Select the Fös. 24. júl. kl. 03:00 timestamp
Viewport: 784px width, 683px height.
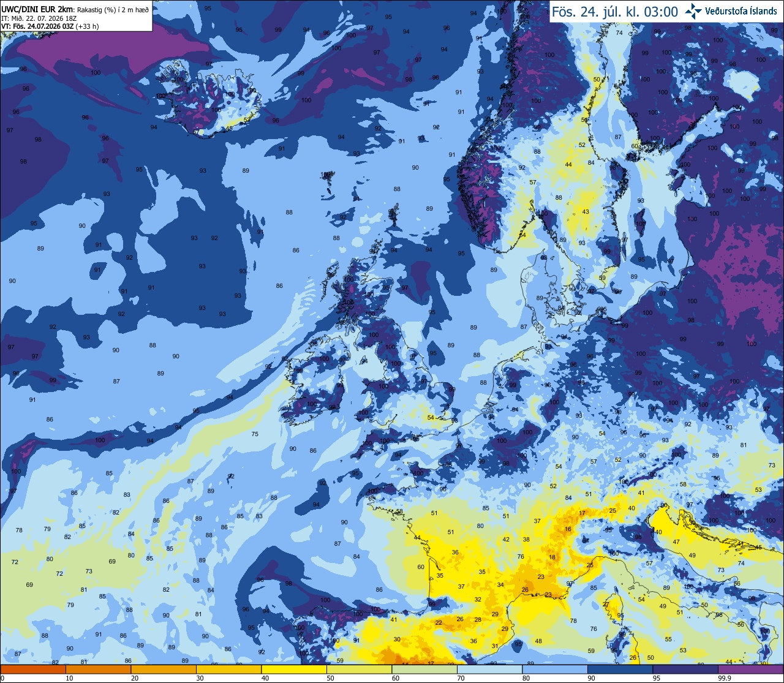click(x=615, y=12)
